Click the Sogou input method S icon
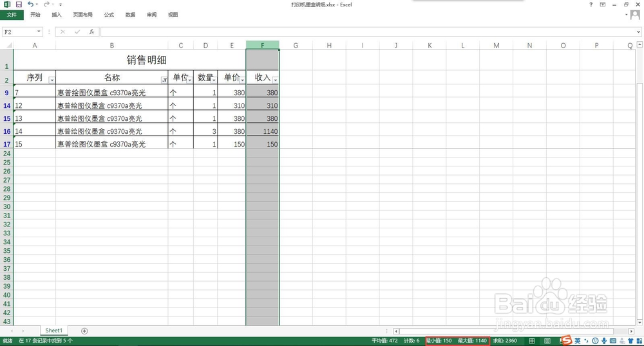This screenshot has width=644, height=346. (x=567, y=340)
